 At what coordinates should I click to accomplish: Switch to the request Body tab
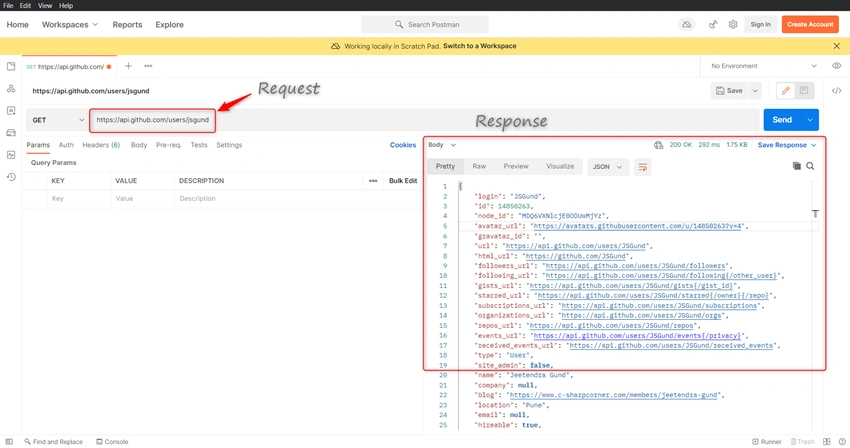coord(139,145)
